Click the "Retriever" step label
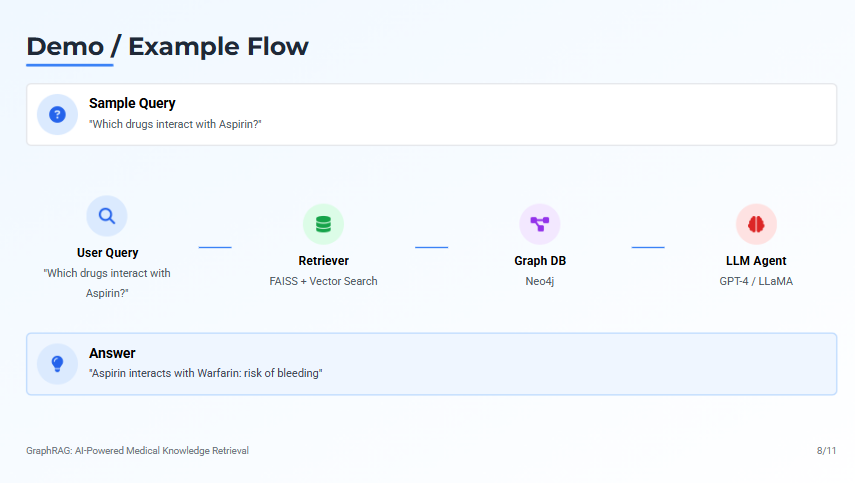Screen dimensions: 855x483 tap(323, 261)
